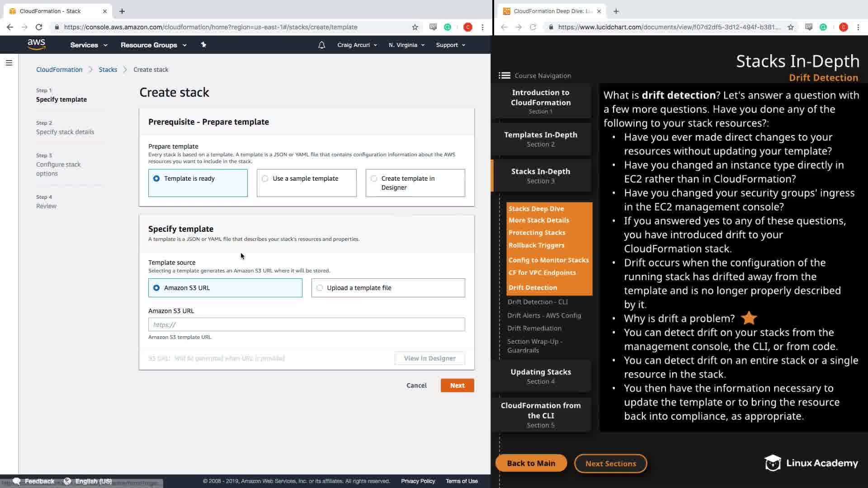
Task: Go to Templates In-Depth Section 2
Action: (541, 139)
